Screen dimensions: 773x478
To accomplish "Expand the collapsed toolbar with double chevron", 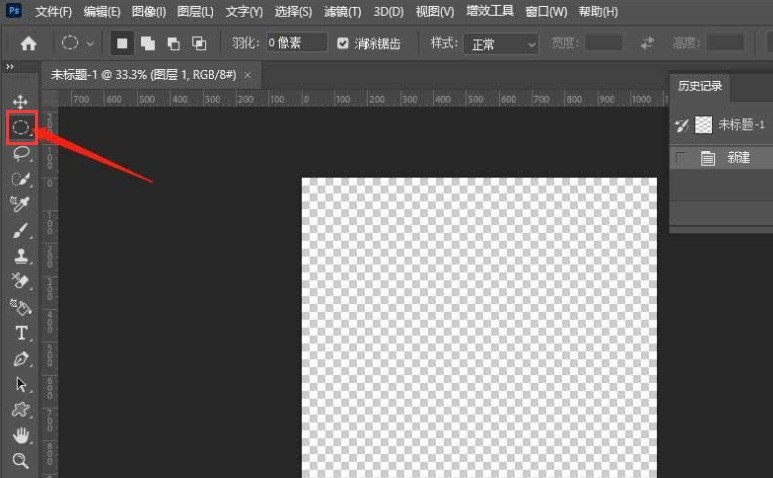I will click(x=10, y=67).
